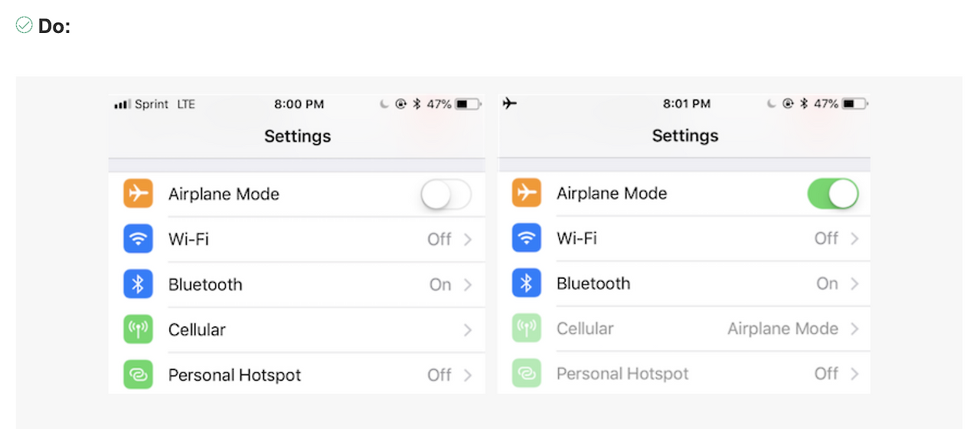Image resolution: width=980 pixels, height=429 pixels.
Task: Tap the orange Airplane Mode icon in left screen
Action: click(138, 194)
